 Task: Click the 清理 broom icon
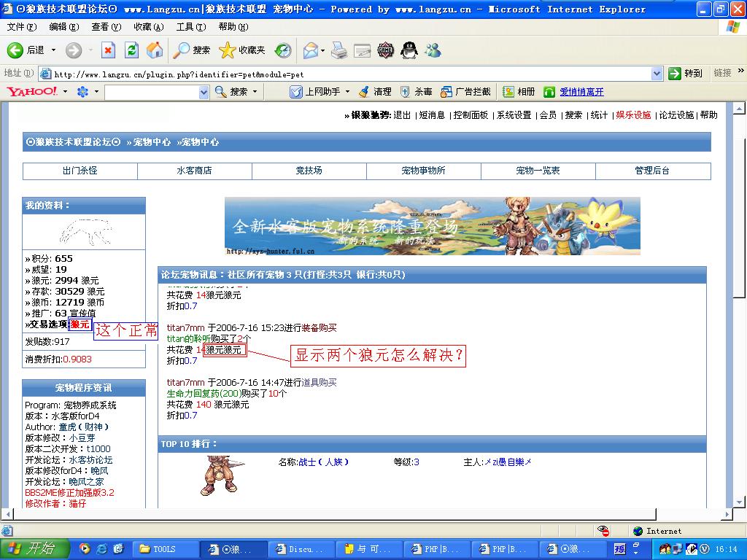point(364,92)
